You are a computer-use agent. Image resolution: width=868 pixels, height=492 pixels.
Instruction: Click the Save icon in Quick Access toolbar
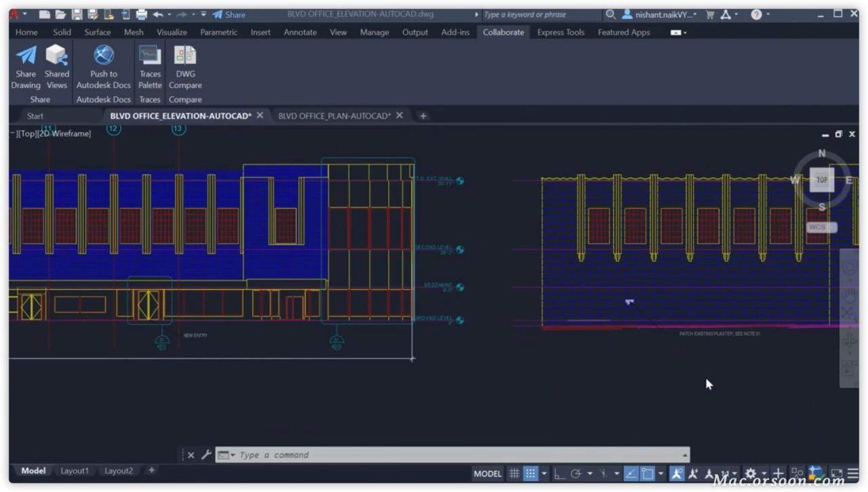tap(76, 14)
